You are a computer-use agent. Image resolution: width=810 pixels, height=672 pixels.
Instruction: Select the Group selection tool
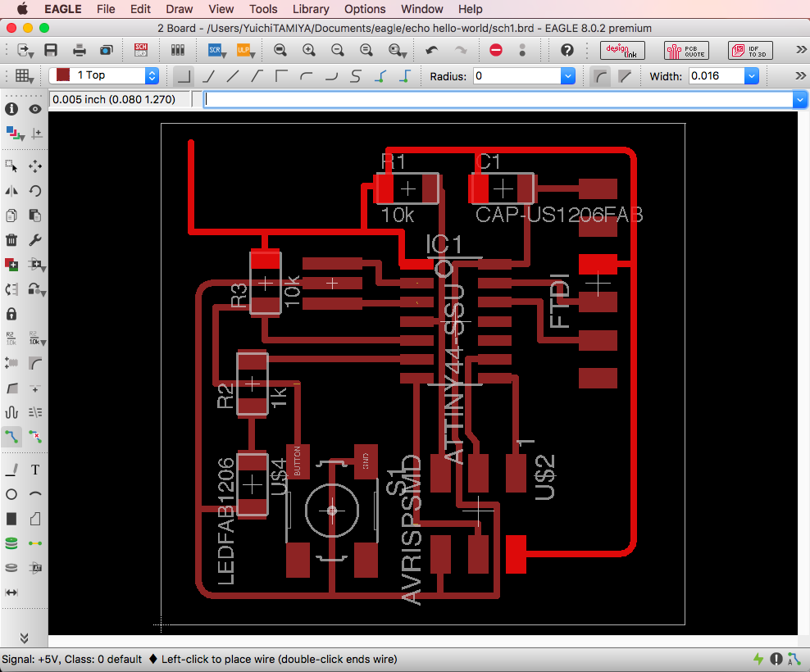(x=11, y=166)
